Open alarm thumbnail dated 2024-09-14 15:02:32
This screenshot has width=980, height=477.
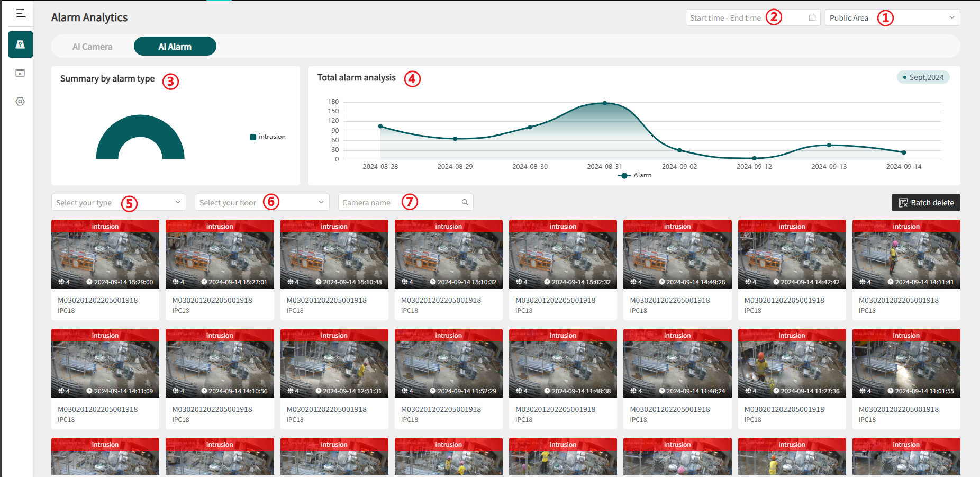563,254
